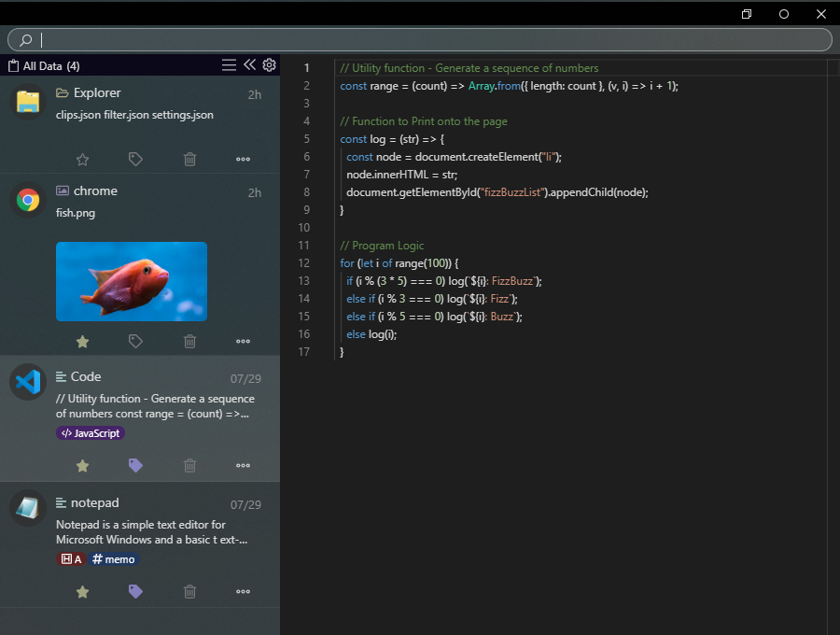Open more options for Code clip
The width and height of the screenshot is (840, 635).
tap(243, 466)
